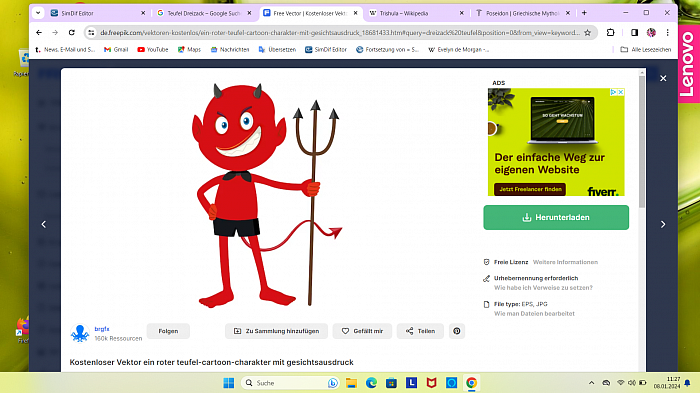Bookmark this page with the star icon

point(588,33)
